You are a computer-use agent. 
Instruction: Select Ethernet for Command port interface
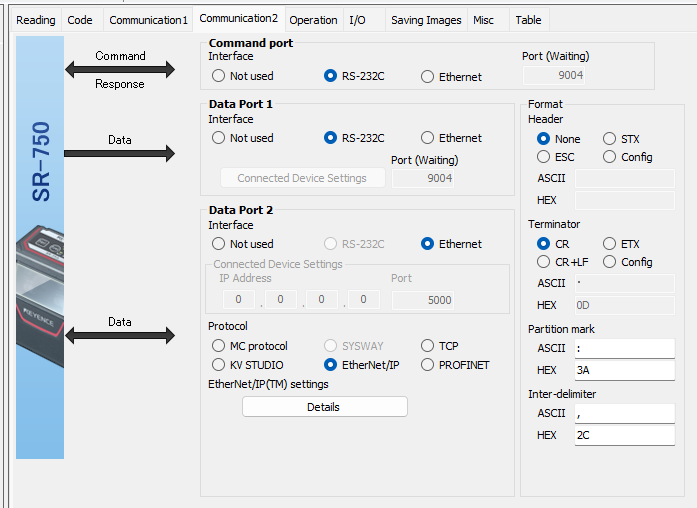tap(451, 77)
